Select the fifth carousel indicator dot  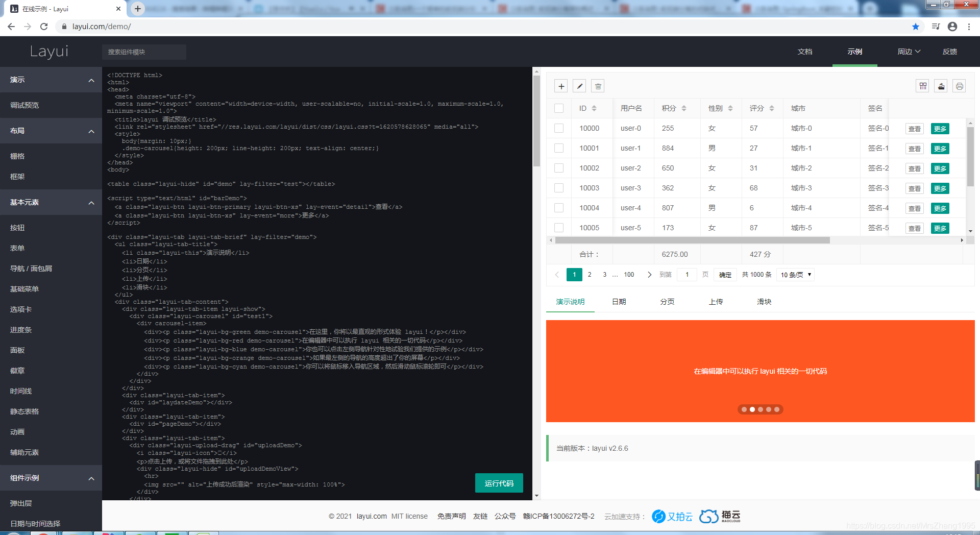tap(777, 409)
